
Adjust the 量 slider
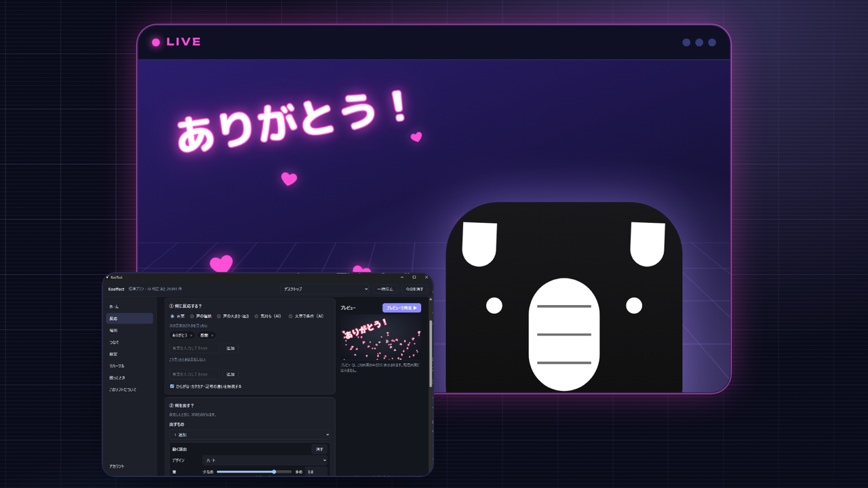[254, 472]
